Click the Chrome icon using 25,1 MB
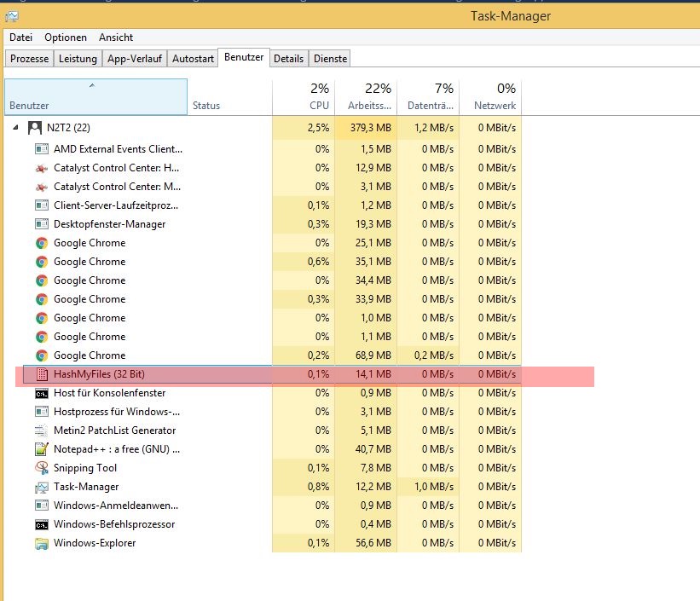 click(x=42, y=243)
